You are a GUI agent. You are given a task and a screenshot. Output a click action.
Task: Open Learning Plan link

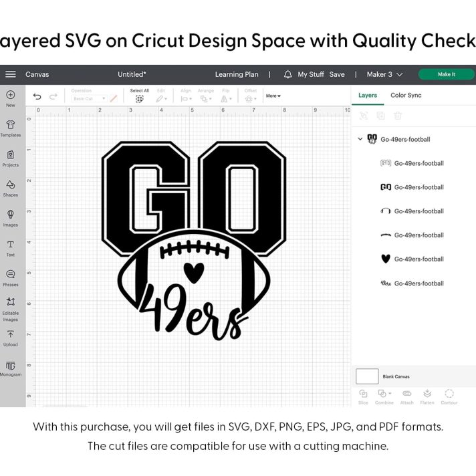click(x=237, y=74)
